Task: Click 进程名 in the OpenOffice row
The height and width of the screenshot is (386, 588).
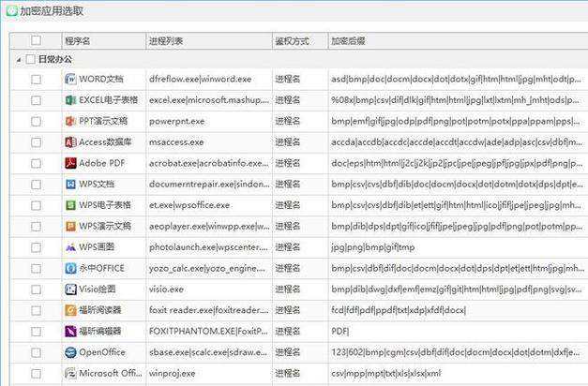Action: tap(288, 352)
